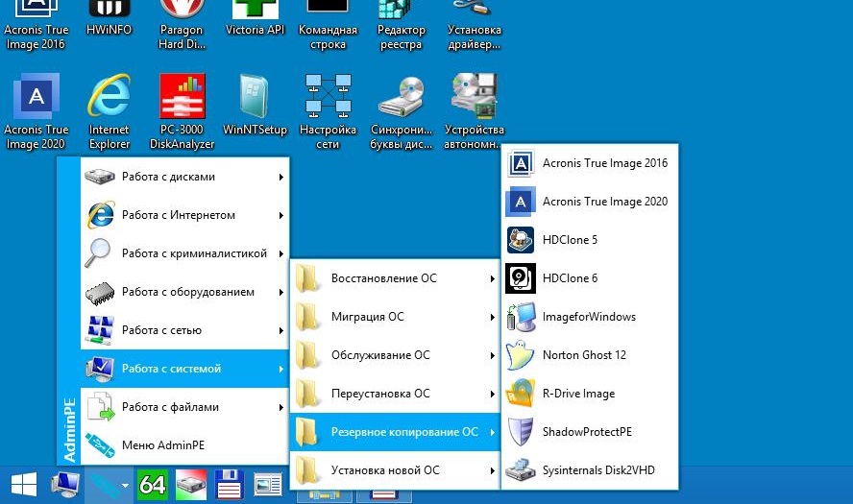
Task: Open Установка драйвер... desktop shortcut
Action: click(475, 25)
